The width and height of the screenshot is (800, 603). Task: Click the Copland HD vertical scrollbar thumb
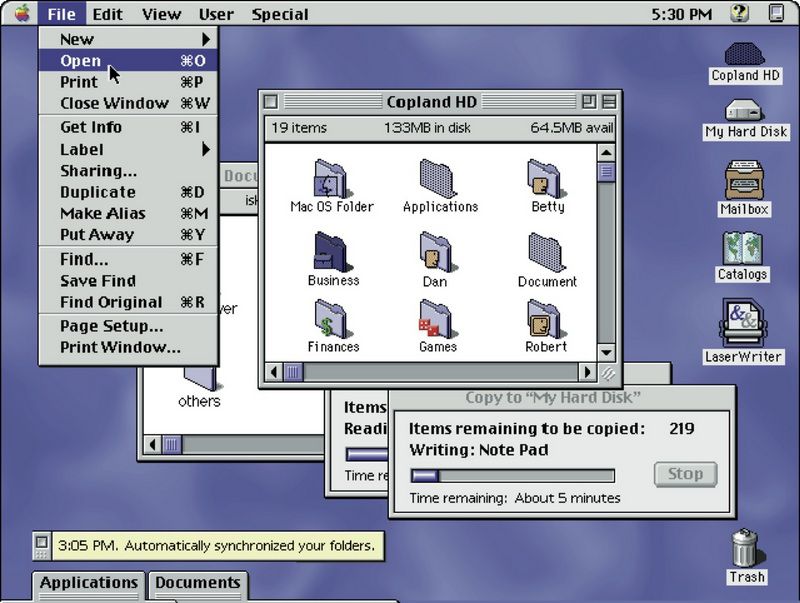pos(606,172)
